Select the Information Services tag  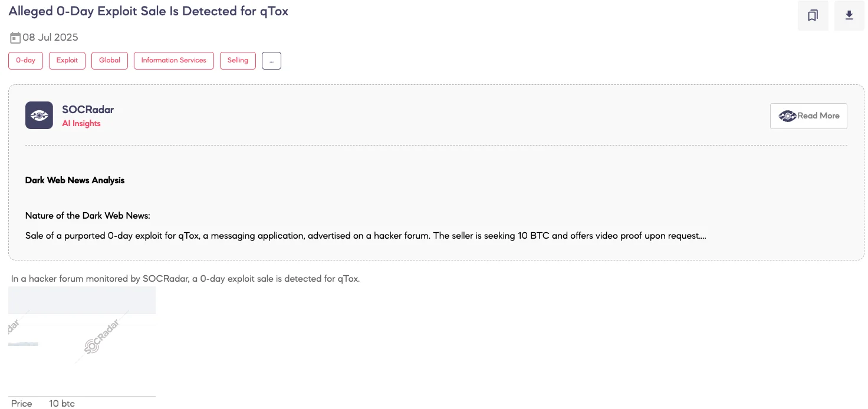point(173,60)
